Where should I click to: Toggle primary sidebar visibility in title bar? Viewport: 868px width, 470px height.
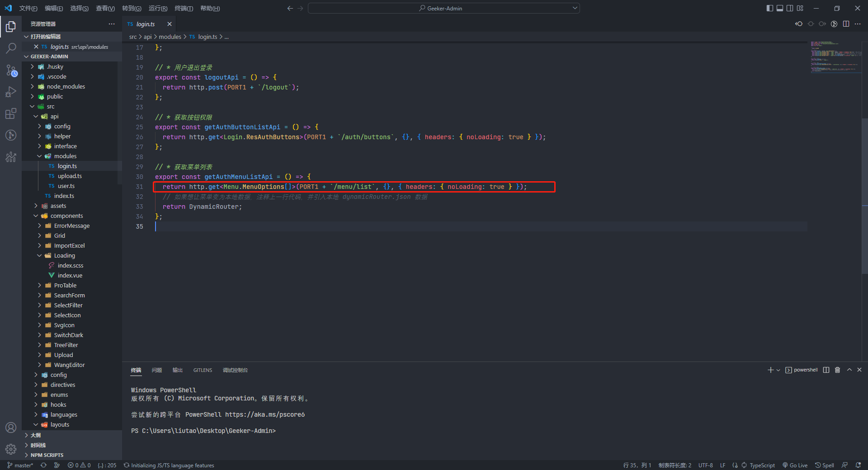(x=769, y=8)
